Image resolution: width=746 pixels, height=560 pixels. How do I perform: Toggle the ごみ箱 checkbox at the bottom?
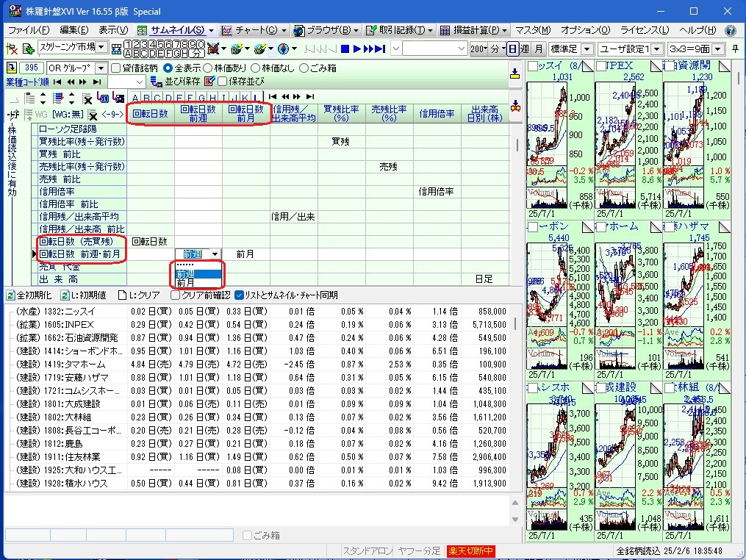coord(247,535)
